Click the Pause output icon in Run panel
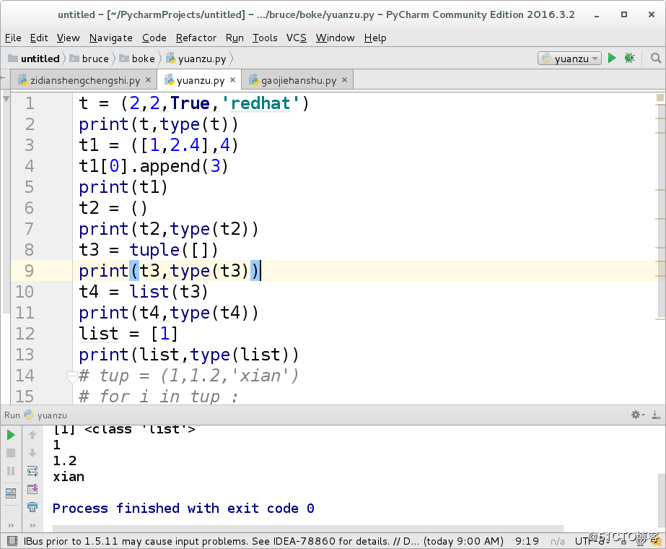The height and width of the screenshot is (549, 666). pyautogui.click(x=11, y=471)
